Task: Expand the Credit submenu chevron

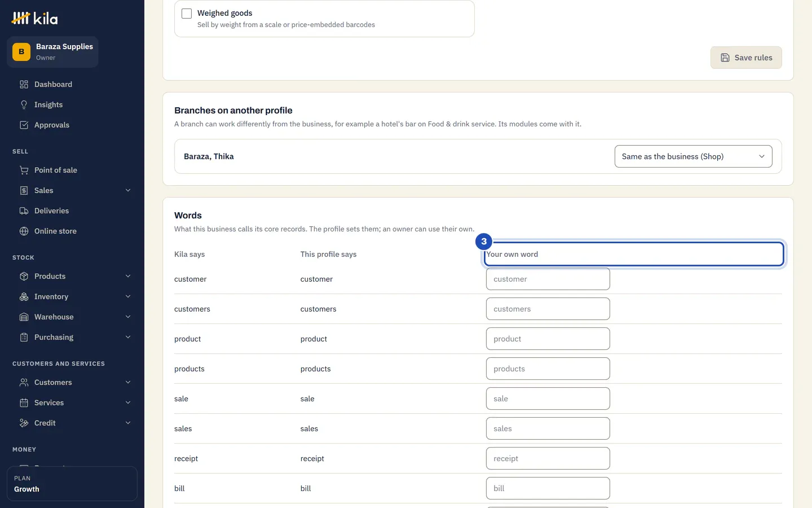Action: click(x=128, y=423)
